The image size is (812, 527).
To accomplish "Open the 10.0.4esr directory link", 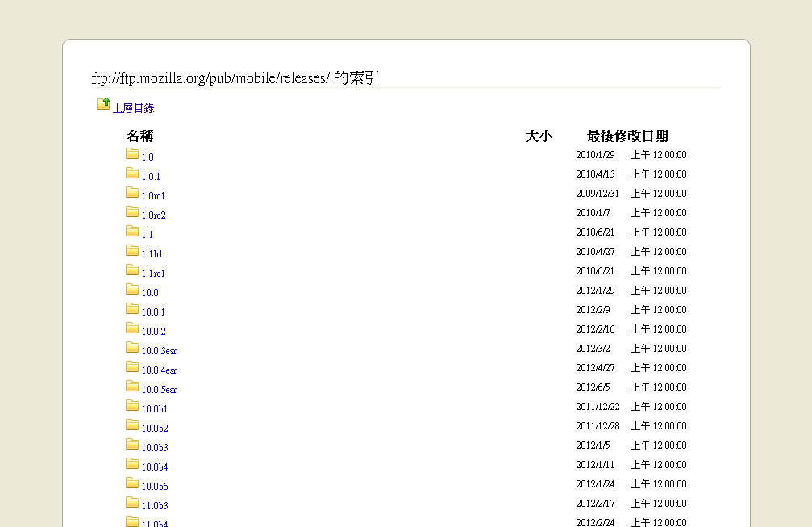I will tap(159, 370).
